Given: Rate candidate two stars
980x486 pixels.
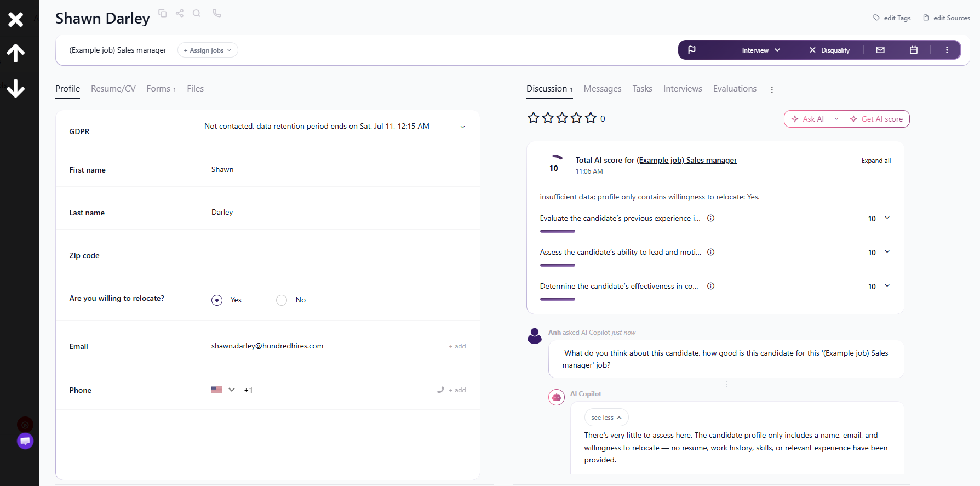Looking at the screenshot, I should click(548, 118).
